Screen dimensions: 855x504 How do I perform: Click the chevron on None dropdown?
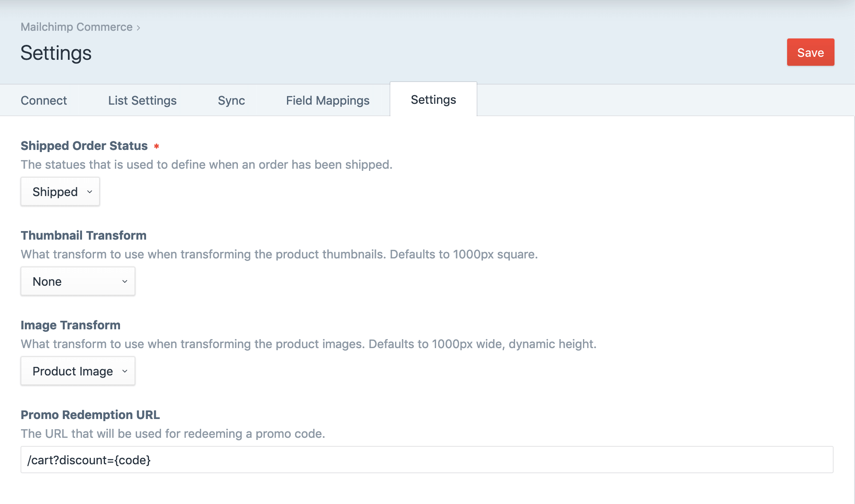click(125, 281)
